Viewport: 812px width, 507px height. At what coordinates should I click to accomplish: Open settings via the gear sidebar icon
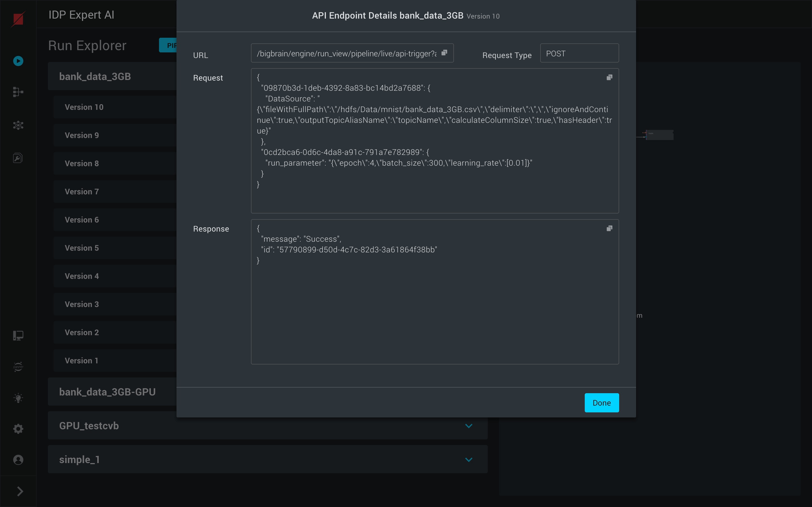(18, 429)
